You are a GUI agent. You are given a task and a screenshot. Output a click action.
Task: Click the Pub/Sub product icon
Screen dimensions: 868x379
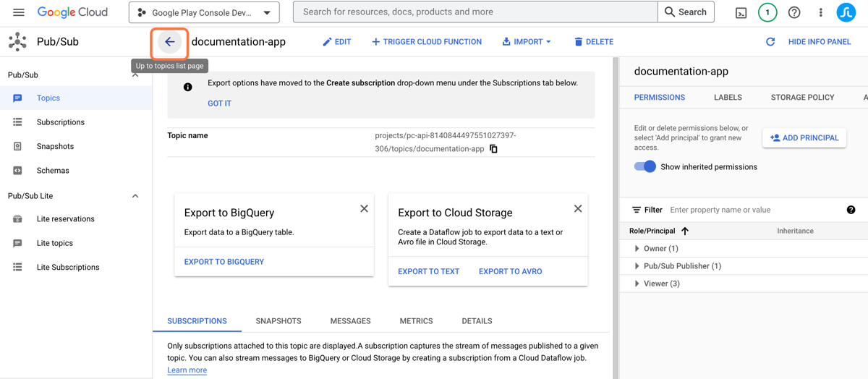point(17,41)
